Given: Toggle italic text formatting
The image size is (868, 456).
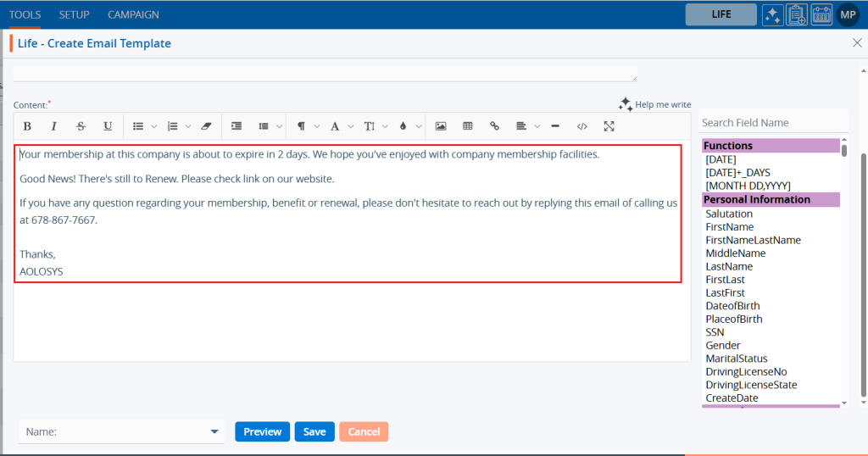Looking at the screenshot, I should (54, 126).
